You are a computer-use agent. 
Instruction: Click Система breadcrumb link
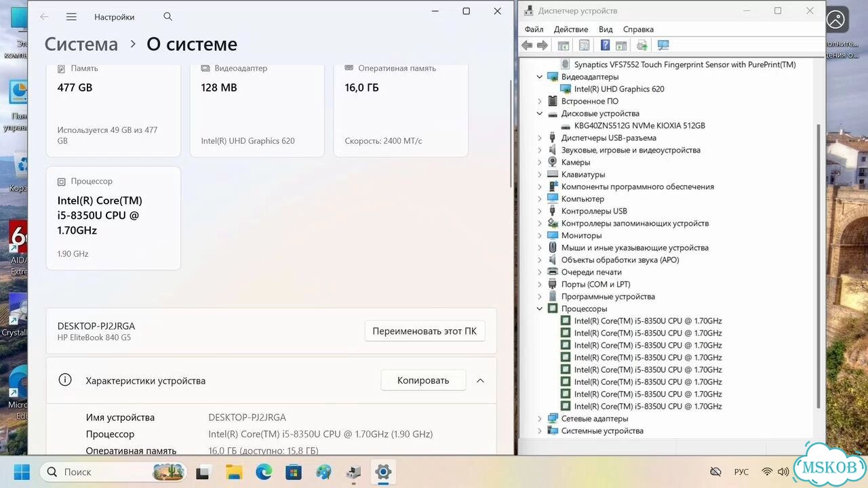pos(81,44)
